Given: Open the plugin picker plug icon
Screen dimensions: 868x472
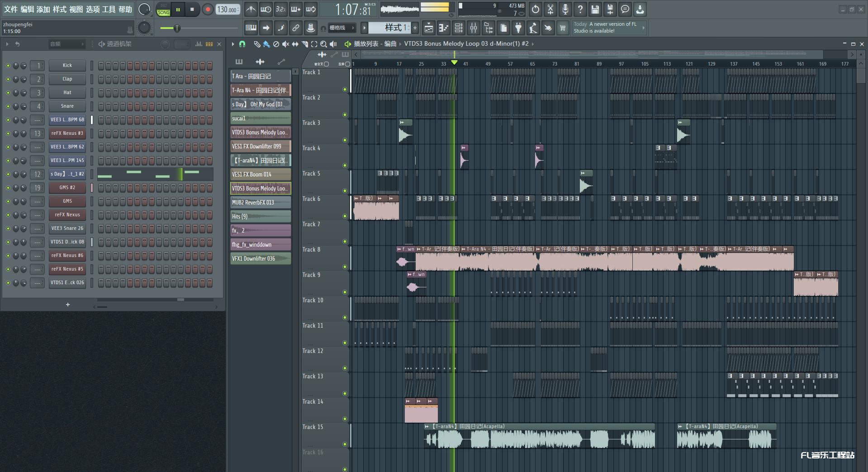Looking at the screenshot, I should (x=518, y=28).
